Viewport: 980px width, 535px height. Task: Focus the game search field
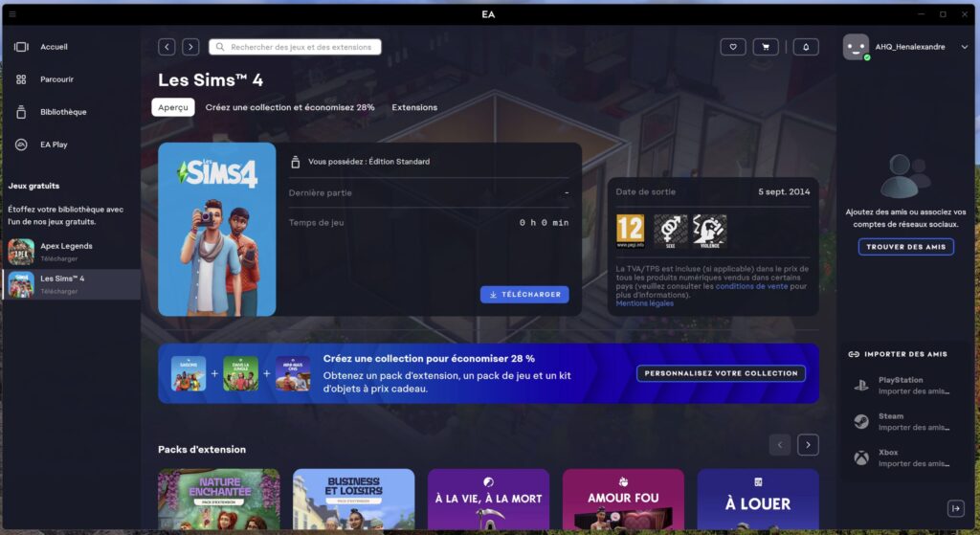(x=295, y=47)
